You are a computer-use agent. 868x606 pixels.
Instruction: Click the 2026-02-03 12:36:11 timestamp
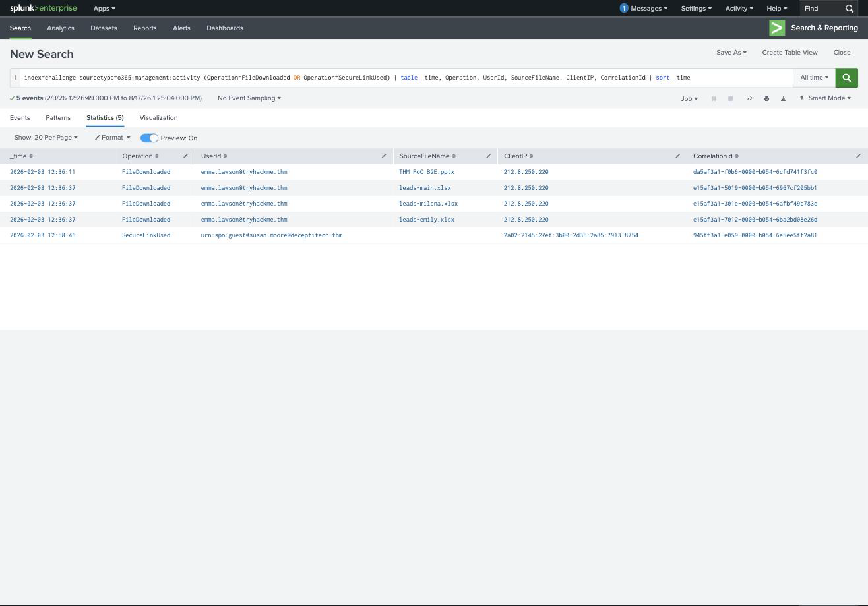pos(42,172)
